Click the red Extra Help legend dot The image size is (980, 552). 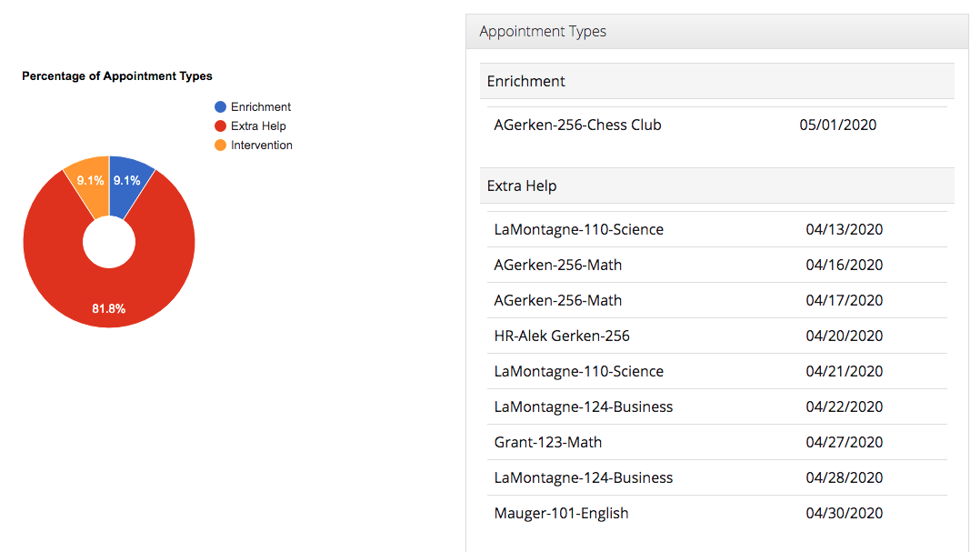click(x=220, y=126)
